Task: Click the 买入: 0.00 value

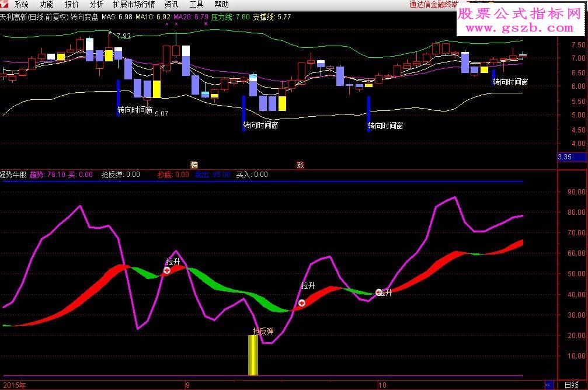Action: [252, 175]
